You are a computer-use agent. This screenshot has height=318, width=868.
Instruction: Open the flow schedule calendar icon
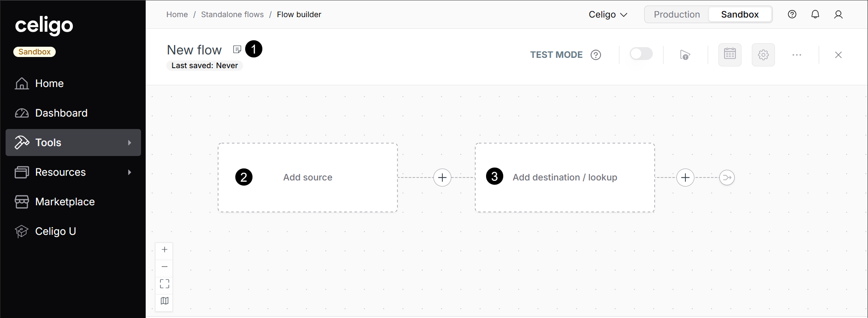tap(730, 54)
